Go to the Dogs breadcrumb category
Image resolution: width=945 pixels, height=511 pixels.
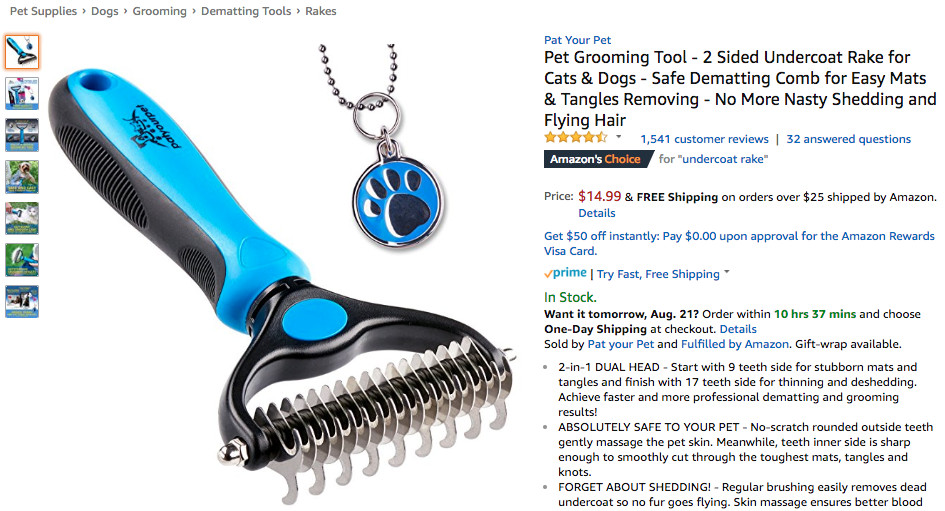pos(104,11)
